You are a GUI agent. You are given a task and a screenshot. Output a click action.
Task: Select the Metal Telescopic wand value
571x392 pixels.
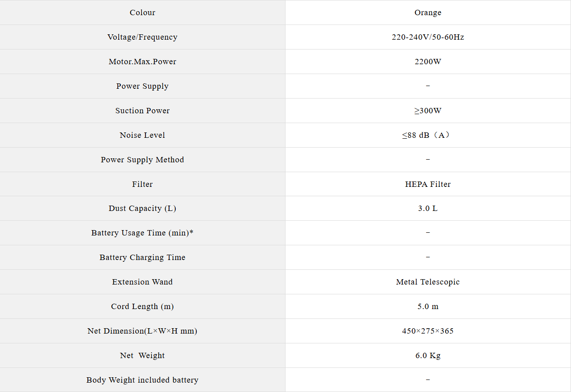click(428, 282)
